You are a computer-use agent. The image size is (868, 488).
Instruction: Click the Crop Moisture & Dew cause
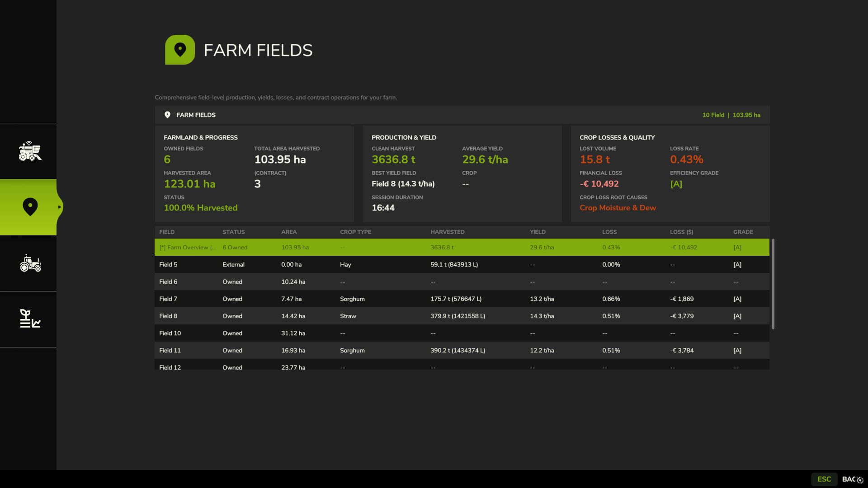(x=618, y=208)
